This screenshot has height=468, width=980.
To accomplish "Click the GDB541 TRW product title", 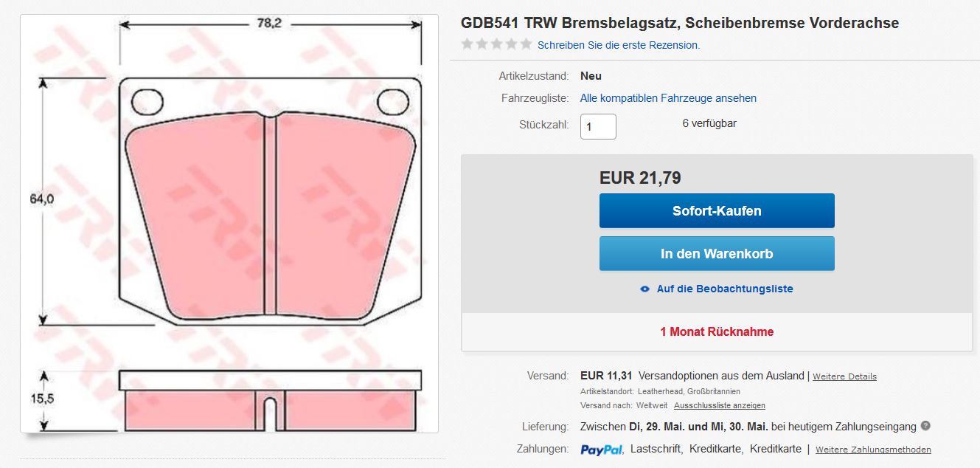I will coord(680,23).
